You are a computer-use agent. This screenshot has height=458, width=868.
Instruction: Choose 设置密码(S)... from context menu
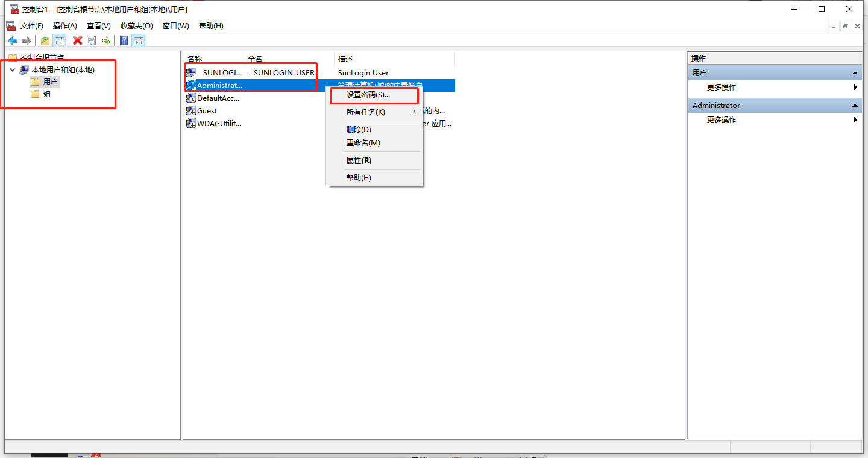click(374, 95)
